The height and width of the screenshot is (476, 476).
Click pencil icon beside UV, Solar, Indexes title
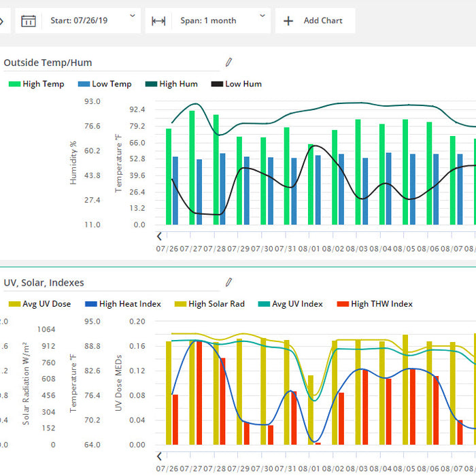tap(228, 282)
